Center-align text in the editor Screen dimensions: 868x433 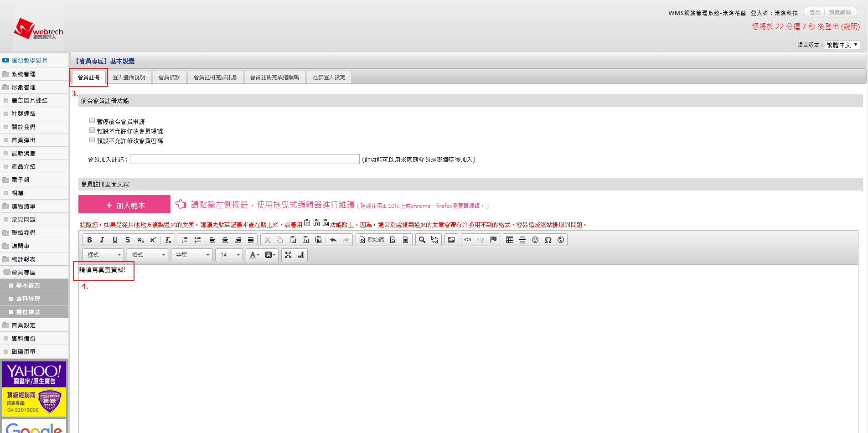(x=225, y=240)
